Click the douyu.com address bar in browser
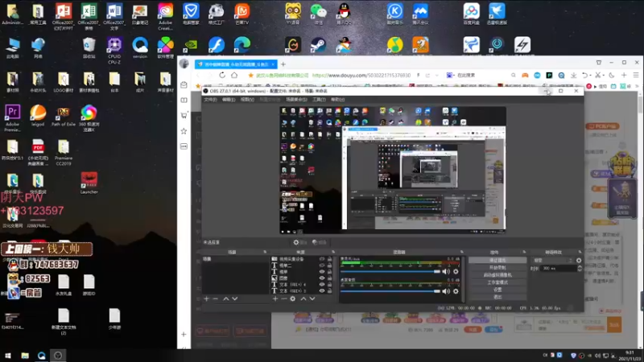The width and height of the screenshot is (644, 362). click(361, 76)
